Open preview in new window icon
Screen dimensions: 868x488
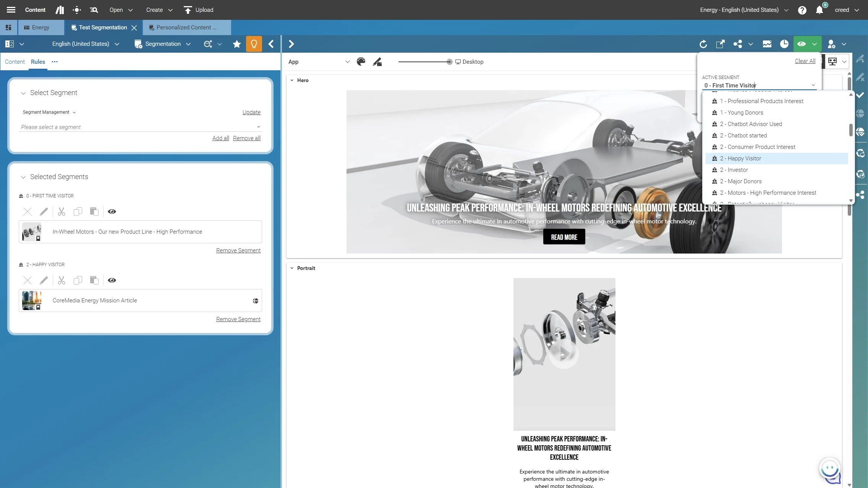pyautogui.click(x=720, y=44)
